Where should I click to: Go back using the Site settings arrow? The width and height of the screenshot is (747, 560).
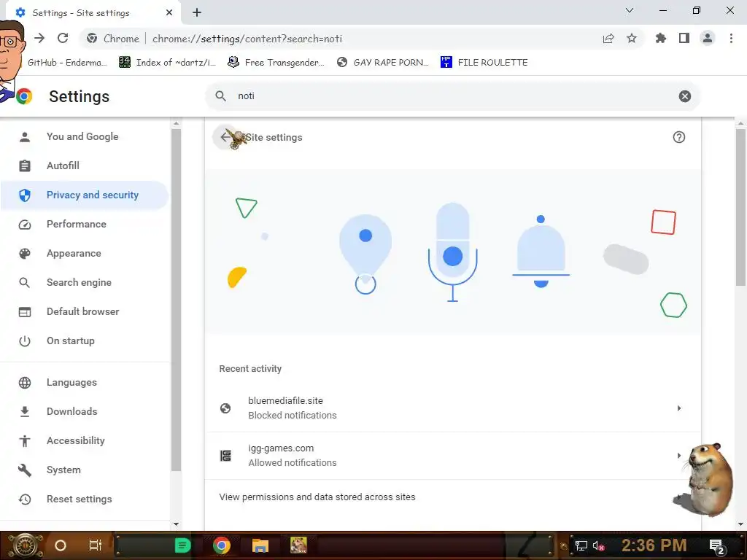tap(225, 137)
